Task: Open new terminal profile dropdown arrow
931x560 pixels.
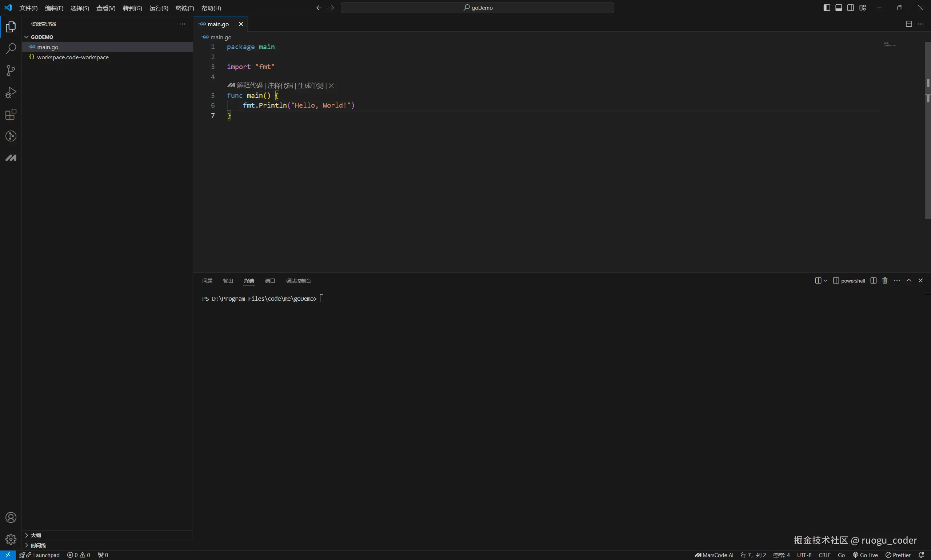Action: (x=825, y=280)
